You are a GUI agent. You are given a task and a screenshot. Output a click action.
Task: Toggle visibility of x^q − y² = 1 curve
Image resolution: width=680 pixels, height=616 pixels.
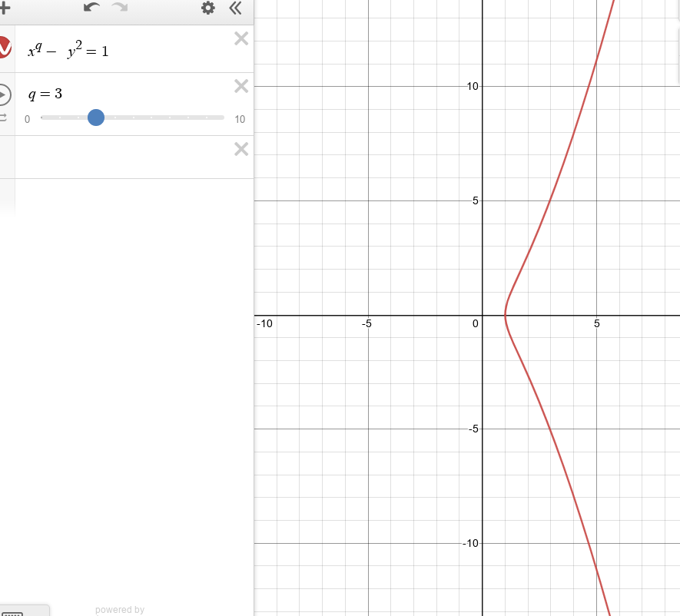[4, 48]
